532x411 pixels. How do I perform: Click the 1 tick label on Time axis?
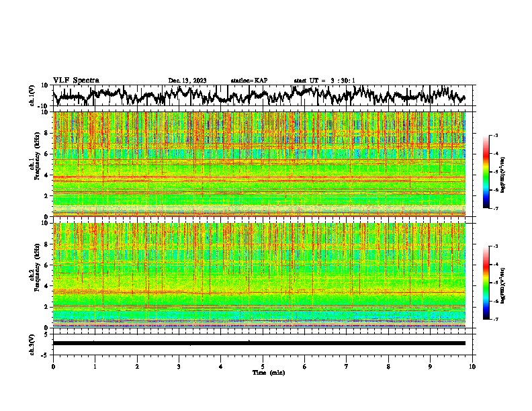(95, 367)
